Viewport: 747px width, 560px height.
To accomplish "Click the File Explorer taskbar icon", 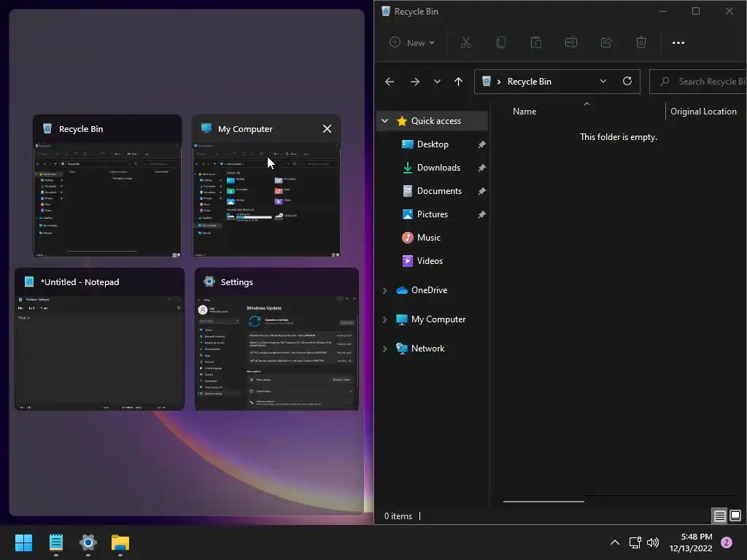I will (x=120, y=542).
